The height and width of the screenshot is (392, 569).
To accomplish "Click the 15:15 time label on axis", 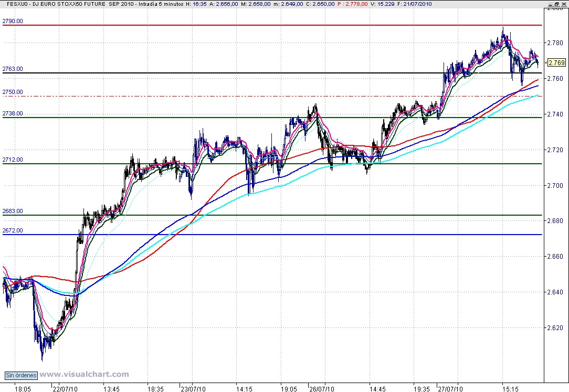I will tap(510, 389).
